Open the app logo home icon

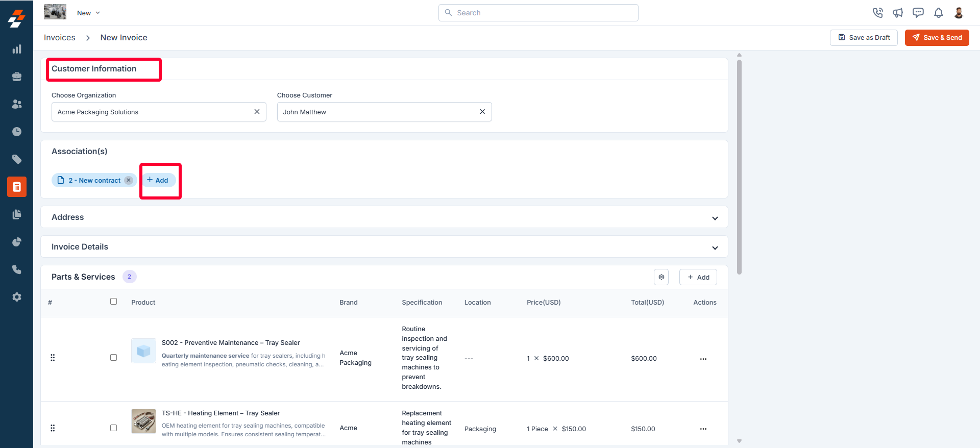click(x=16, y=18)
